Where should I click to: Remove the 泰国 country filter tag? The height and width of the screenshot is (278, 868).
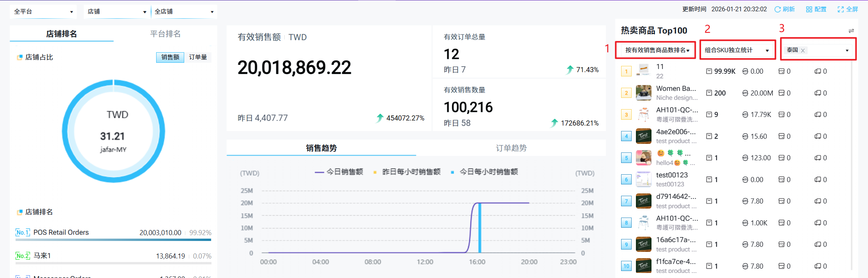(803, 50)
